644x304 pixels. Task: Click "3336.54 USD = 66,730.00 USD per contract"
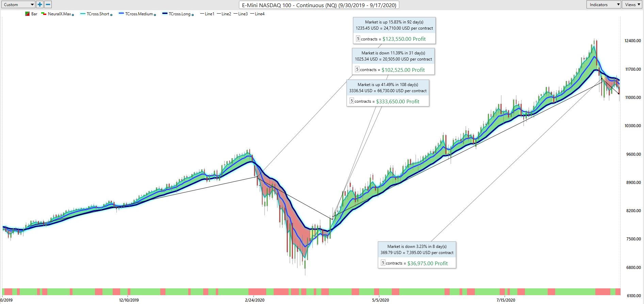coord(388,91)
